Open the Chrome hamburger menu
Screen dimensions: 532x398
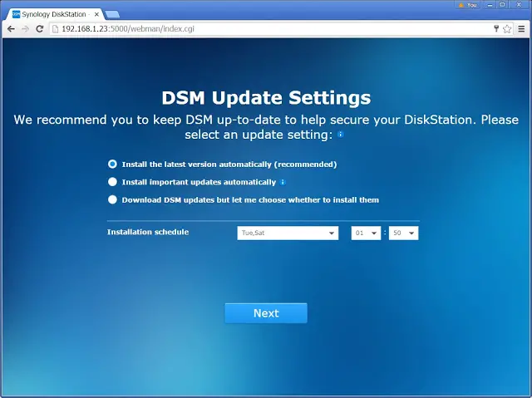521,29
